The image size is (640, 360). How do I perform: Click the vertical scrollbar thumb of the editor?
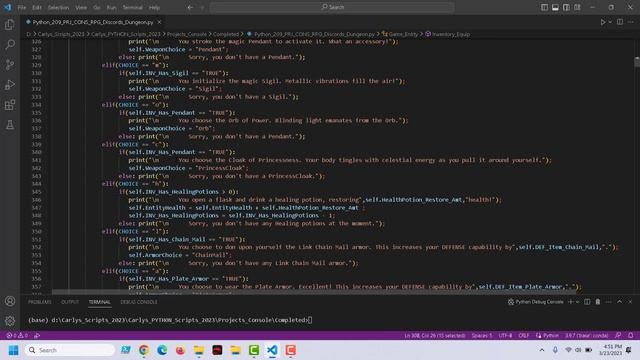click(x=637, y=62)
